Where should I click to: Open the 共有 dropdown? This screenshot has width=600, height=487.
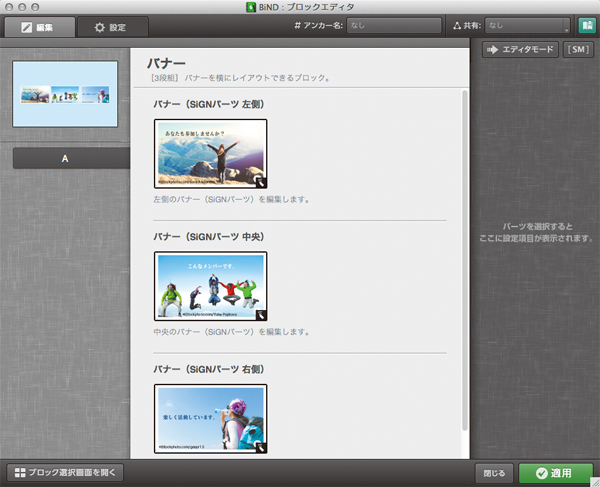point(528,27)
